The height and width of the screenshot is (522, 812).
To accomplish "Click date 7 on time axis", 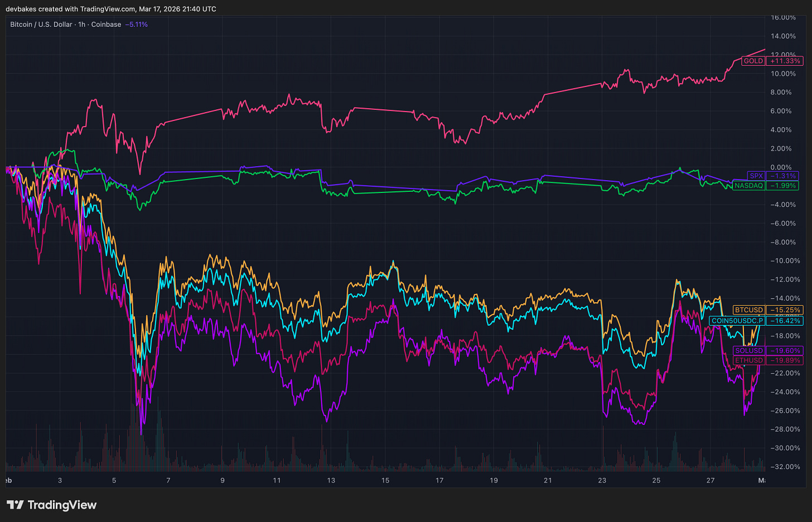I will (168, 480).
